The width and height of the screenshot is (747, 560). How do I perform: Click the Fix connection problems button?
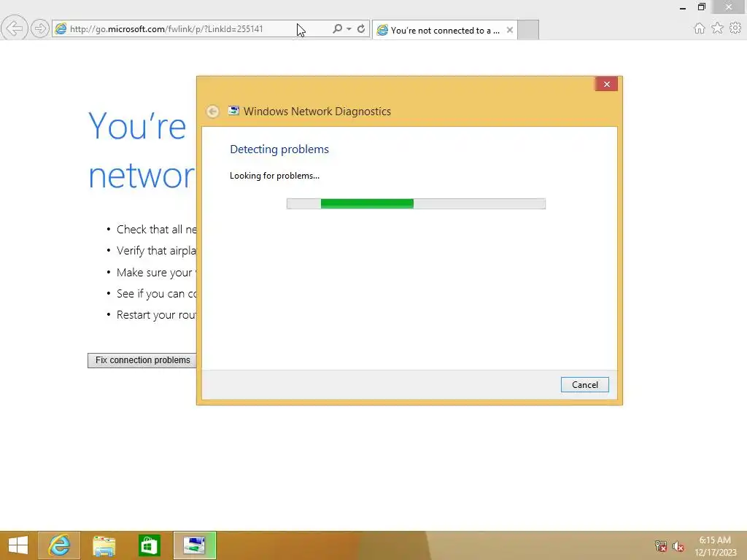[142, 360]
